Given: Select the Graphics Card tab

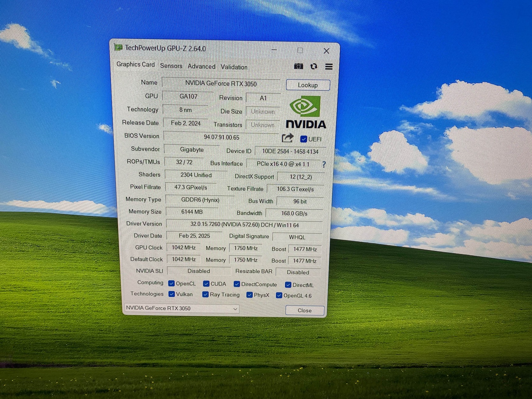Looking at the screenshot, I should (136, 64).
